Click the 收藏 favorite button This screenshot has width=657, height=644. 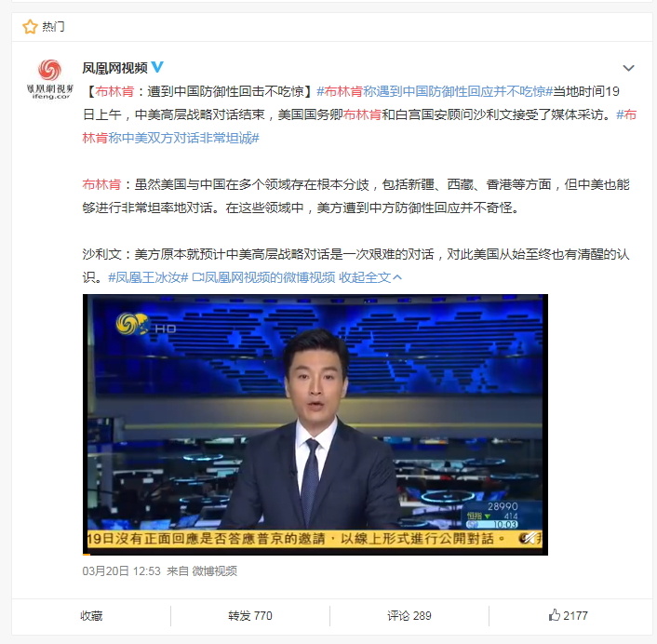(x=91, y=615)
